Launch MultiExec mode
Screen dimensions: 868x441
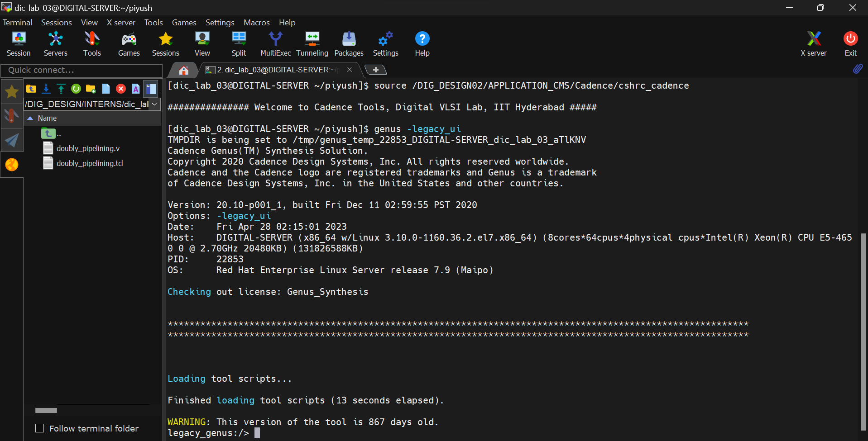275,43
